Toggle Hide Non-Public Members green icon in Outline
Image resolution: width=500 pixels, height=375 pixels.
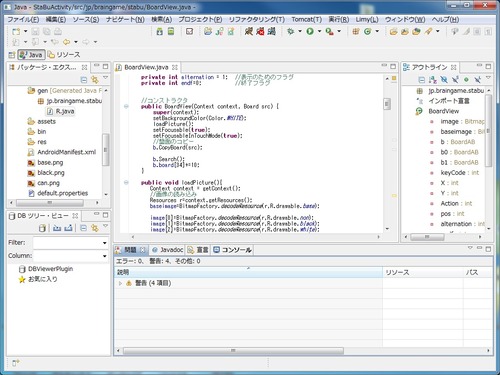466,80
